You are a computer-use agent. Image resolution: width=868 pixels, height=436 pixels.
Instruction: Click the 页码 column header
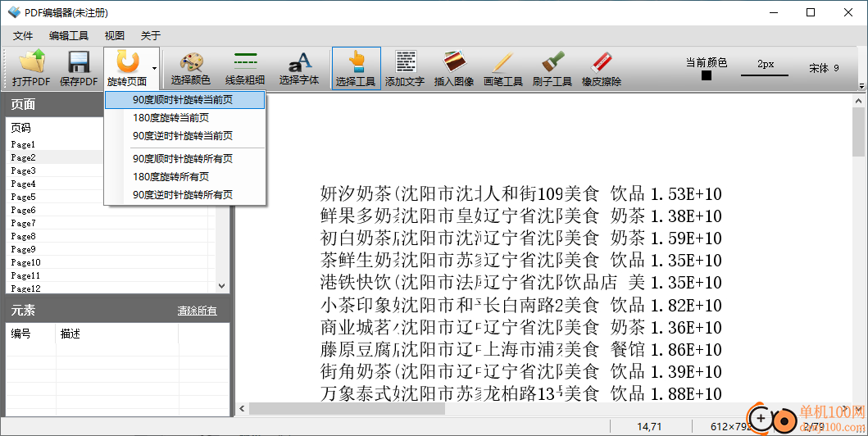click(x=21, y=128)
